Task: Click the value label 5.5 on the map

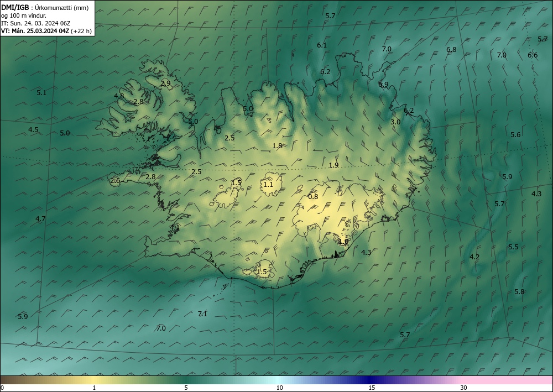Action: (513, 247)
